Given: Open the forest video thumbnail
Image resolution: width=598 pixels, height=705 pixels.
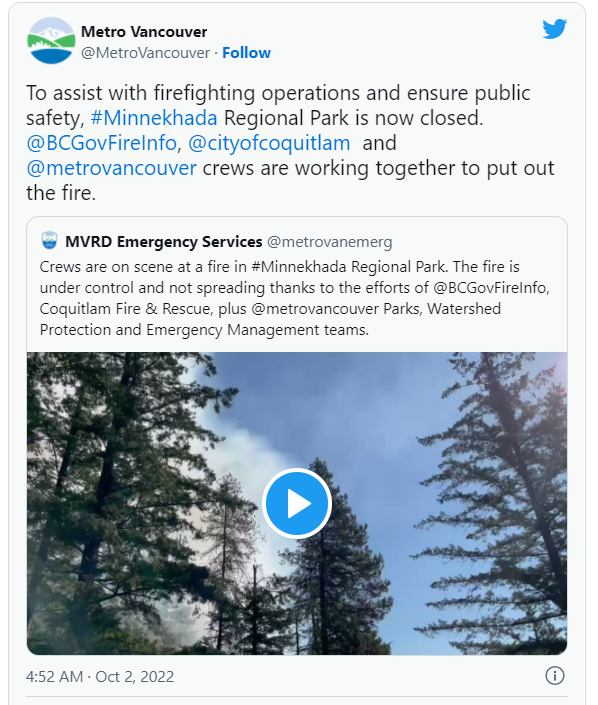Looking at the screenshot, I should (x=297, y=503).
